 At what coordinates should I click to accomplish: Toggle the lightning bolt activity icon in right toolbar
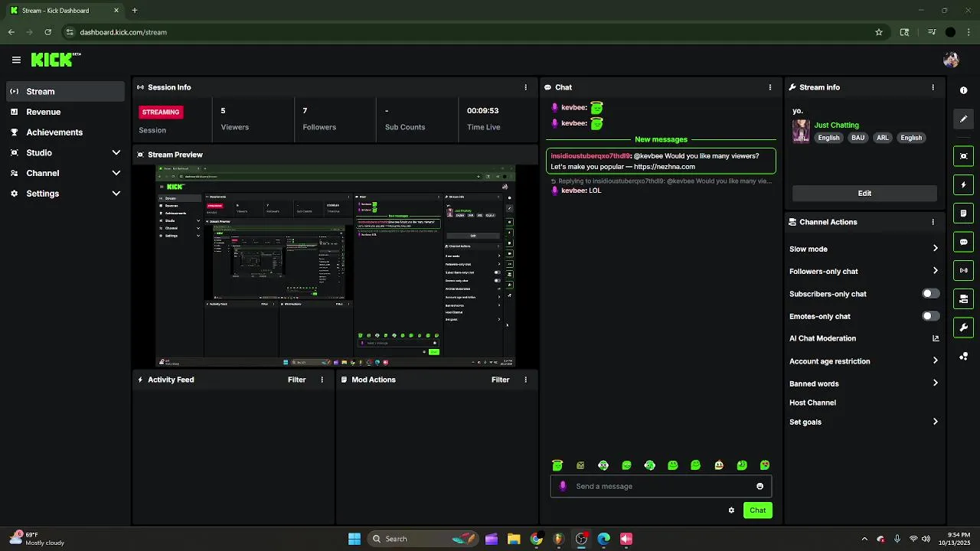tap(963, 185)
